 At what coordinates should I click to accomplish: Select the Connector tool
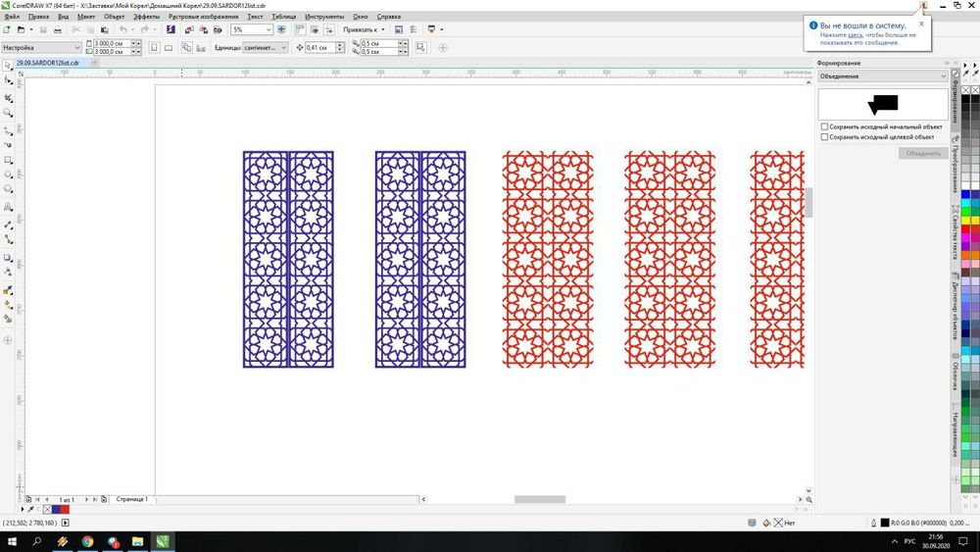8,239
